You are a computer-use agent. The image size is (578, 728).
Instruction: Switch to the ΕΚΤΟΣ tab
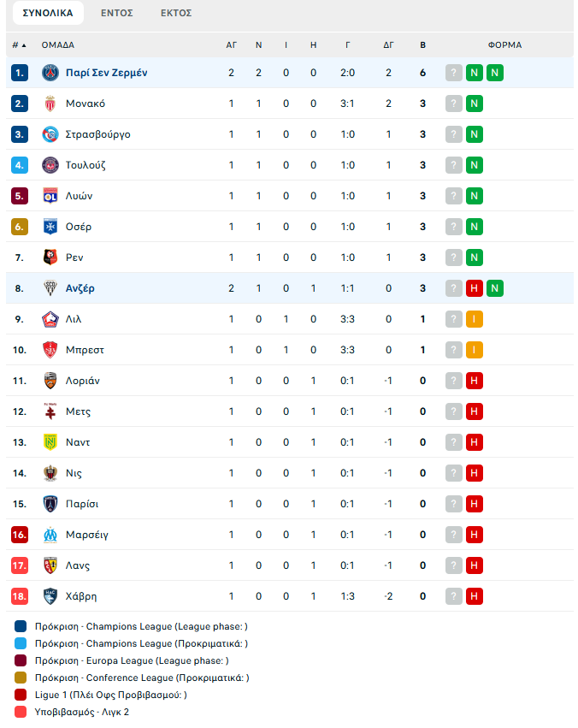point(176,13)
